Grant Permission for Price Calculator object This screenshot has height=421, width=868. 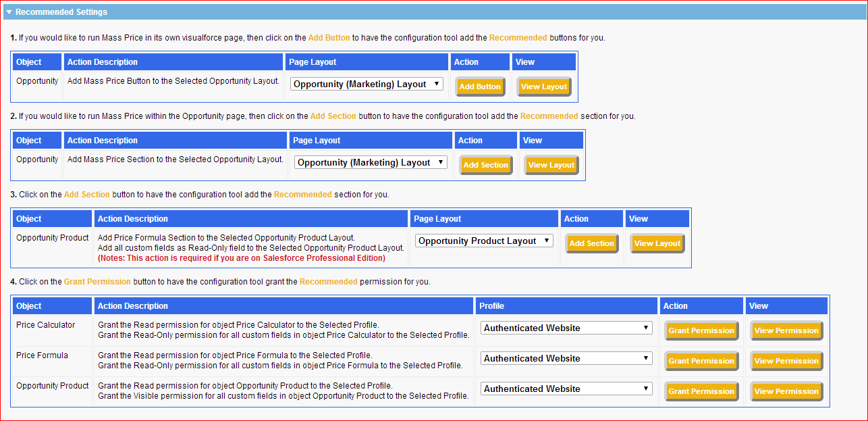pyautogui.click(x=701, y=330)
